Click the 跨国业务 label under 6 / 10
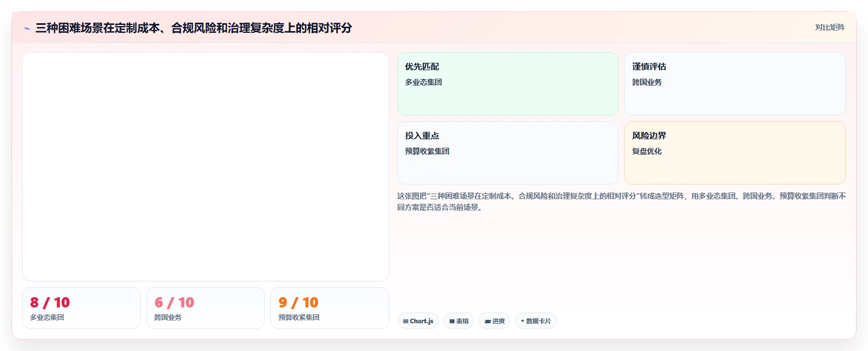868x351 pixels. click(x=168, y=318)
